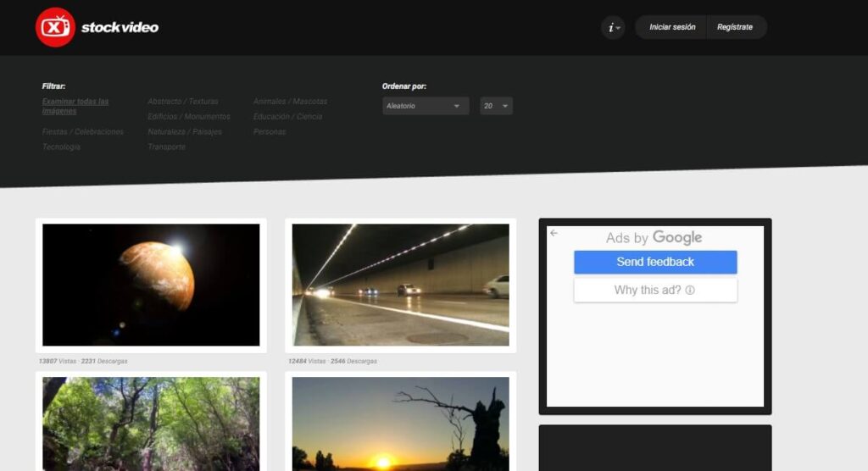Open the sunset with dead tree thumbnail
The image size is (868, 471).
[400, 424]
